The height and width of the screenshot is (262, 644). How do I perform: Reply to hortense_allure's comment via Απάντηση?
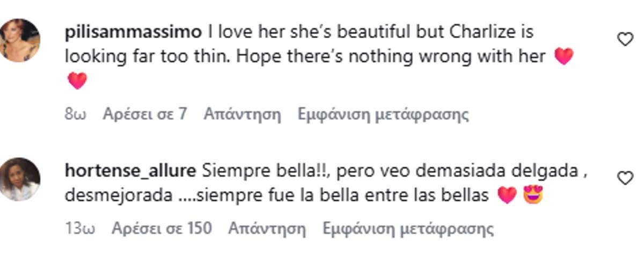click(267, 229)
